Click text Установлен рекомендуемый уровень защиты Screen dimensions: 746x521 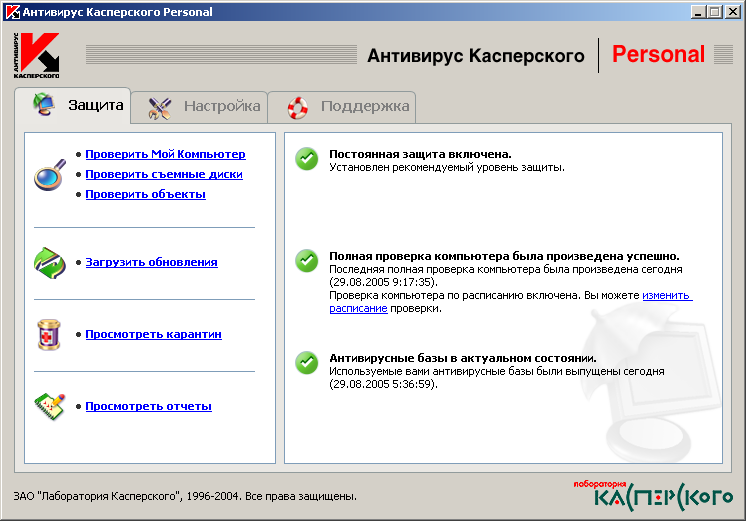click(447, 167)
